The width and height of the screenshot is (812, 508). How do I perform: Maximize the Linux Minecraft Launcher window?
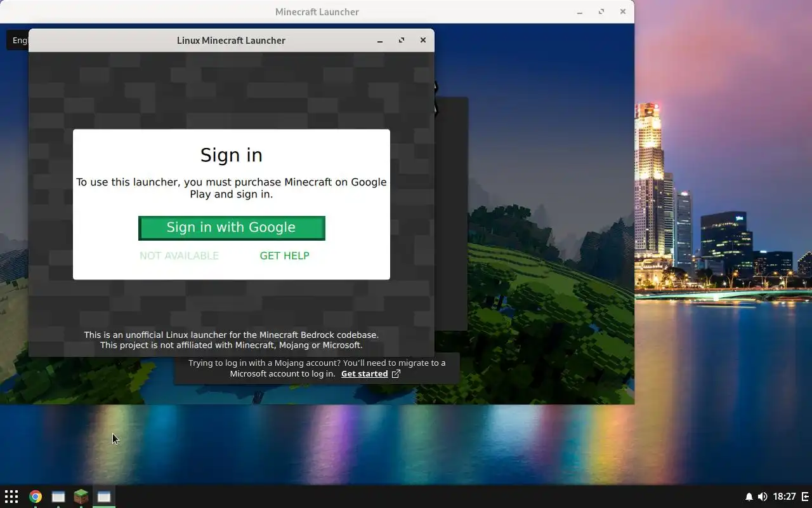[402, 40]
